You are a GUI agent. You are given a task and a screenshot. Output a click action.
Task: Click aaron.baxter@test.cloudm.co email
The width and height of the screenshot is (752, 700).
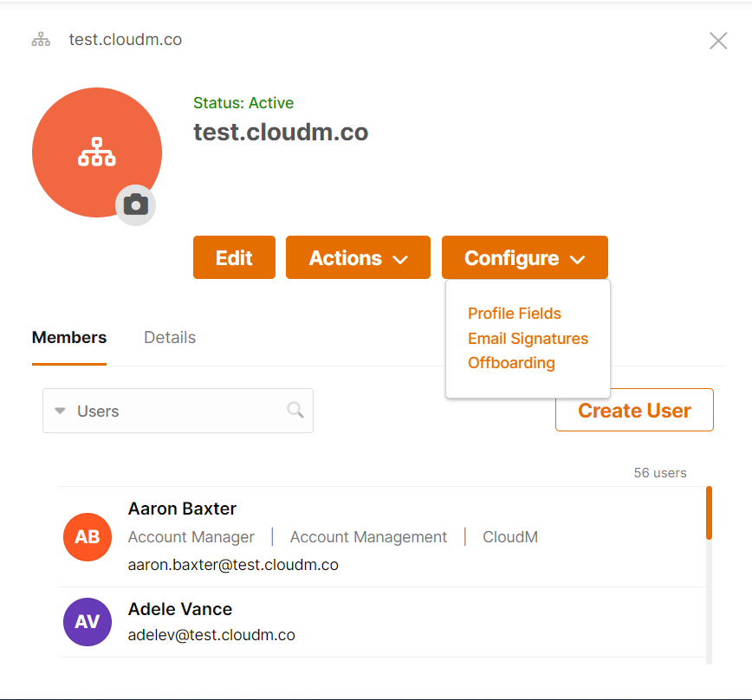(233, 565)
